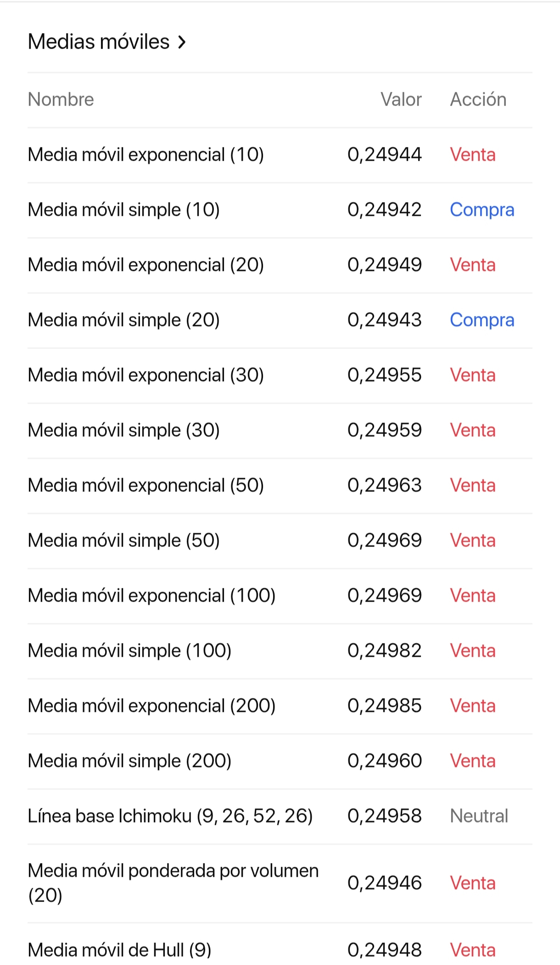Open Media móvil exponencial (50) row
The height and width of the screenshot is (965, 560).
pyautogui.click(x=280, y=486)
